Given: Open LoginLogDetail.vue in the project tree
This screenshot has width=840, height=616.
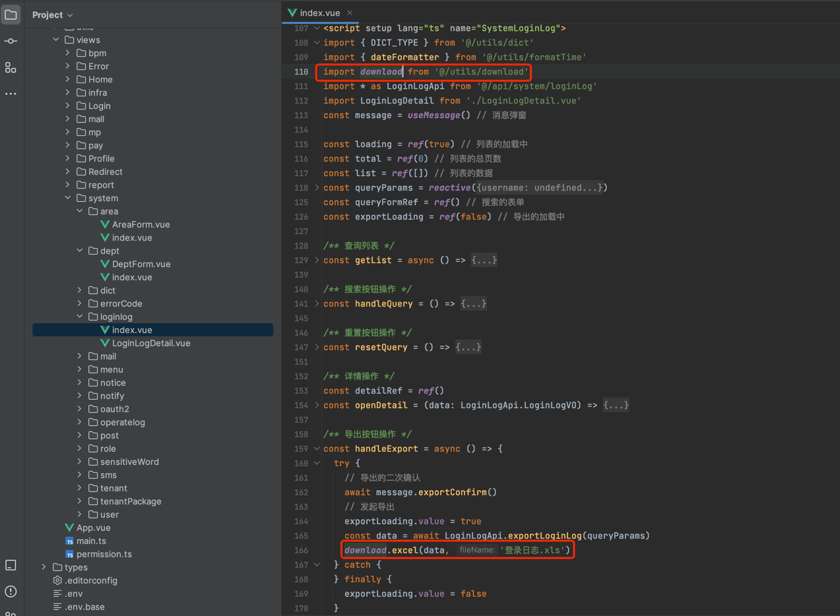Looking at the screenshot, I should (150, 343).
